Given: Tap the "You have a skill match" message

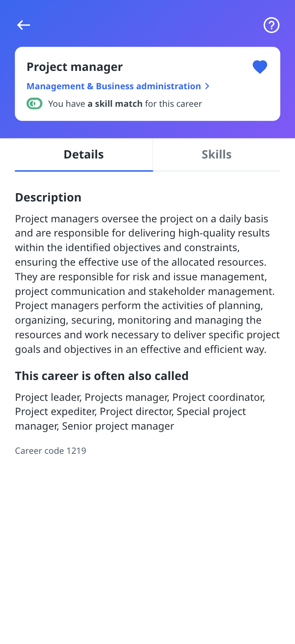Looking at the screenshot, I should click(x=125, y=103).
